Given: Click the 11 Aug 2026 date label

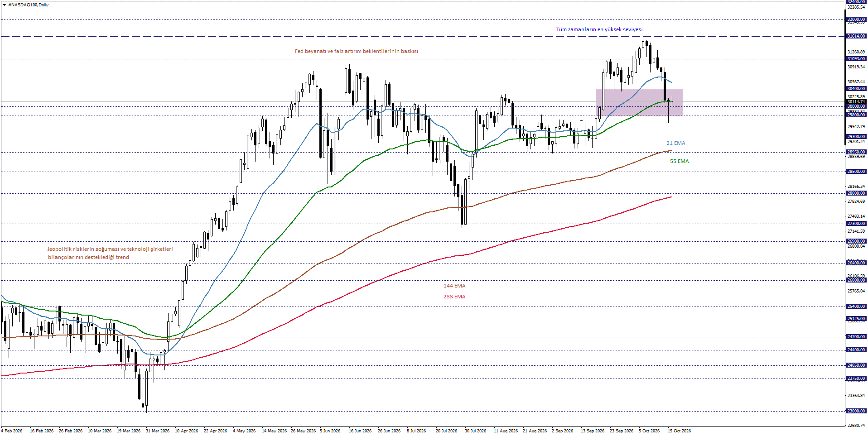Looking at the screenshot, I should (506, 431).
